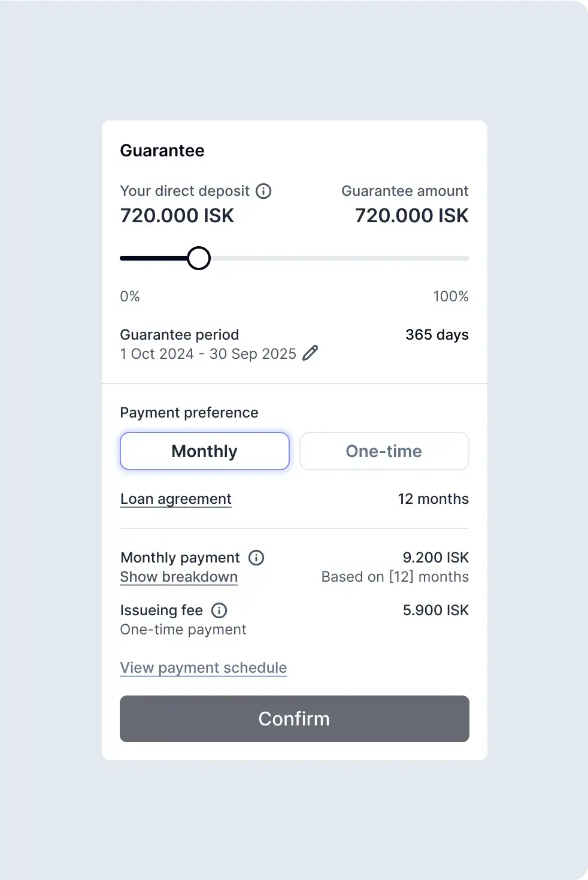Switch payment preference to One-time
Screen dimensions: 588x880
[x=384, y=451]
